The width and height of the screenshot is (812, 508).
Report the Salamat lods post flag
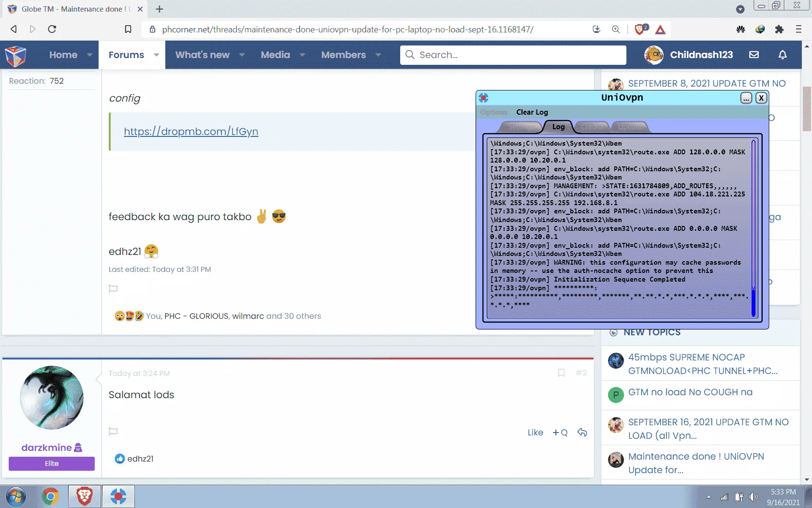coord(113,432)
